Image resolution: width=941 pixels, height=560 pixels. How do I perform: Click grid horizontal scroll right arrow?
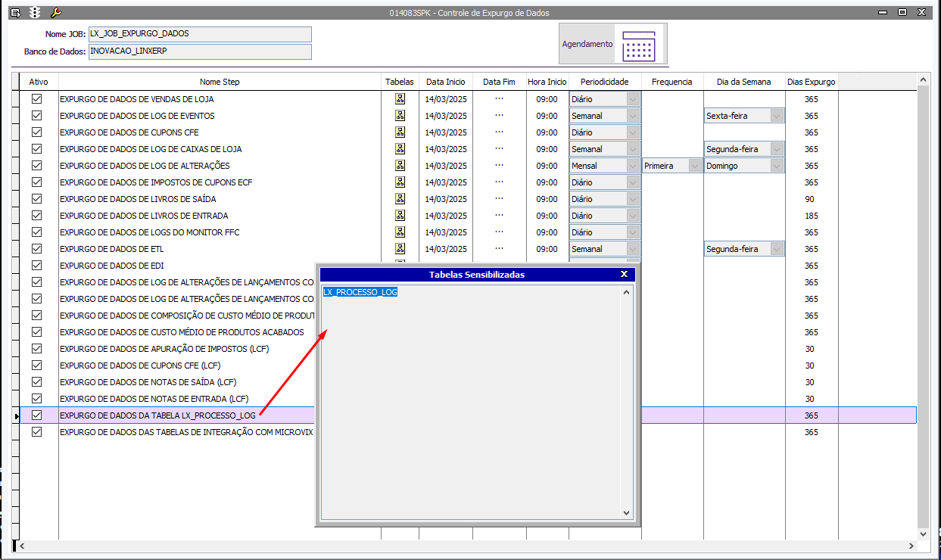point(911,546)
